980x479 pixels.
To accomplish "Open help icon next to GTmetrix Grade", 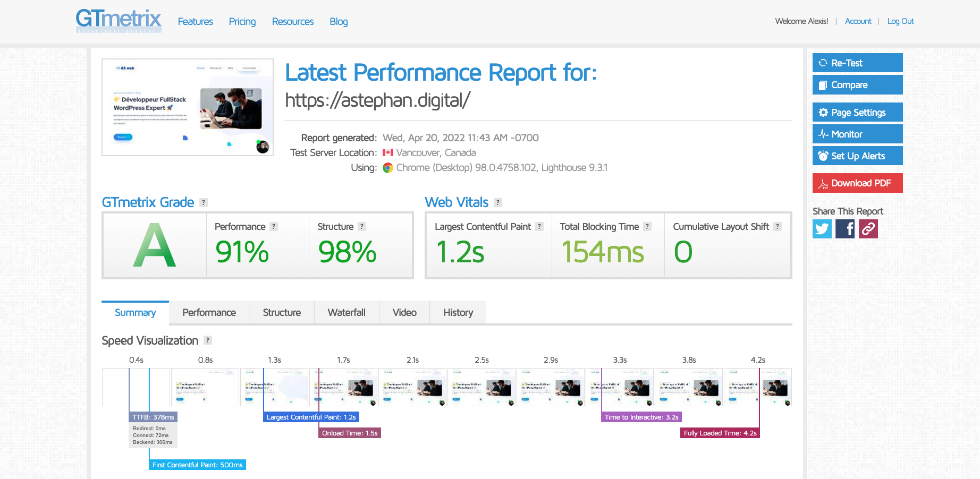I will (204, 202).
